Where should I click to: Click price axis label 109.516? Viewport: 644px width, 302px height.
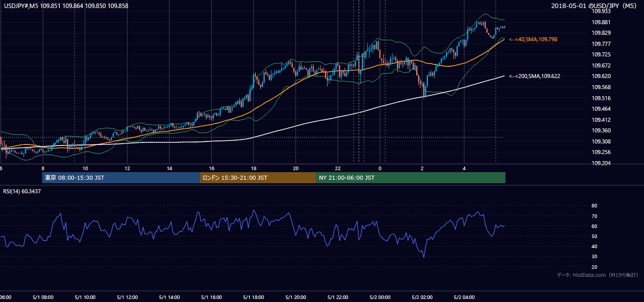(601, 98)
